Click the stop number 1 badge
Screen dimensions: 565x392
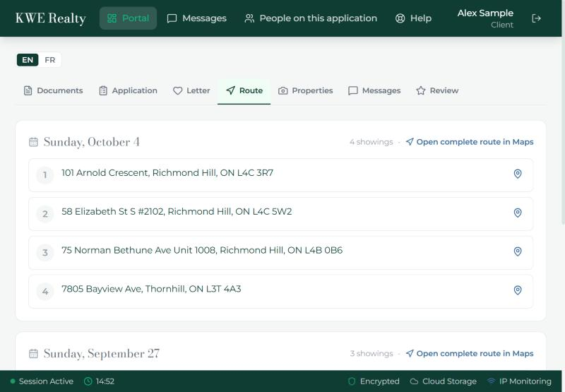[x=45, y=175]
